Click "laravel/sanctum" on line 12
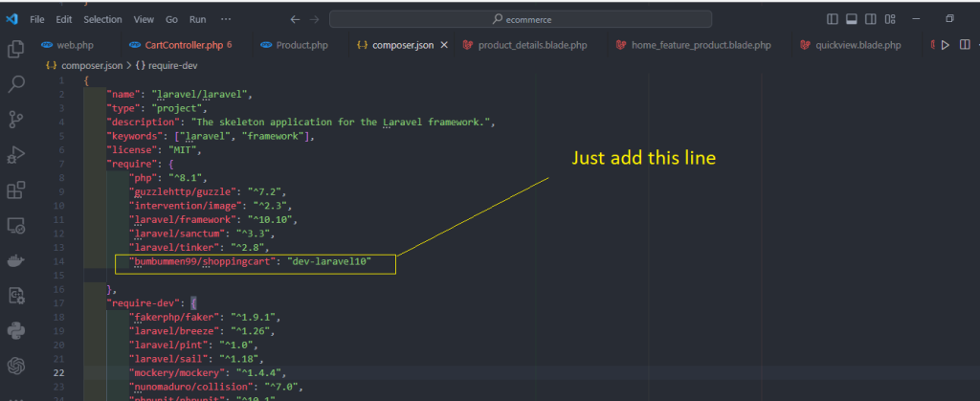980x401 pixels. tap(178, 234)
